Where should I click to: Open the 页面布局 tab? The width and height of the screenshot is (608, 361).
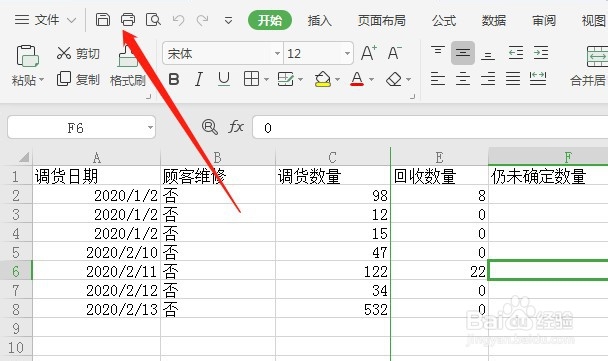point(382,20)
